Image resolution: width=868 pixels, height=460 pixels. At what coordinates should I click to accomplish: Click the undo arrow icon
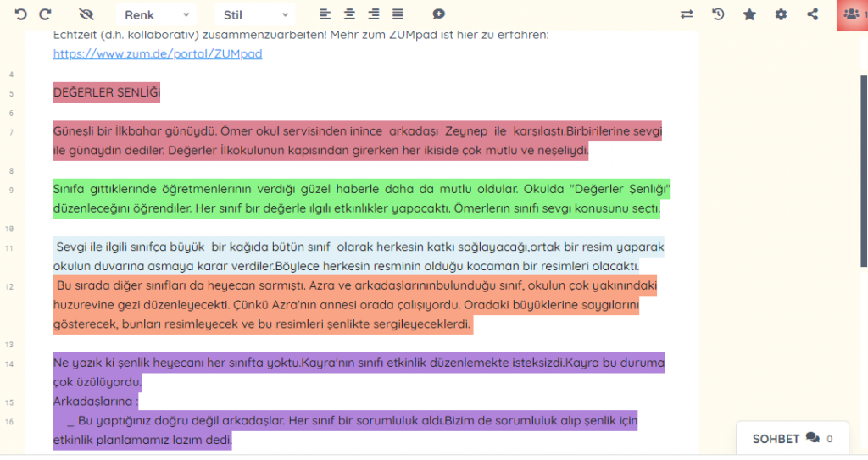21,14
